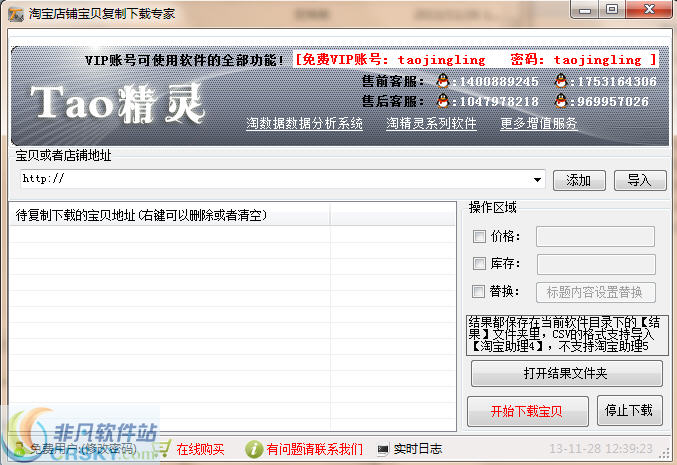
Task: Click the 13-11-28 12:39:23 timestamp
Action: (x=601, y=449)
